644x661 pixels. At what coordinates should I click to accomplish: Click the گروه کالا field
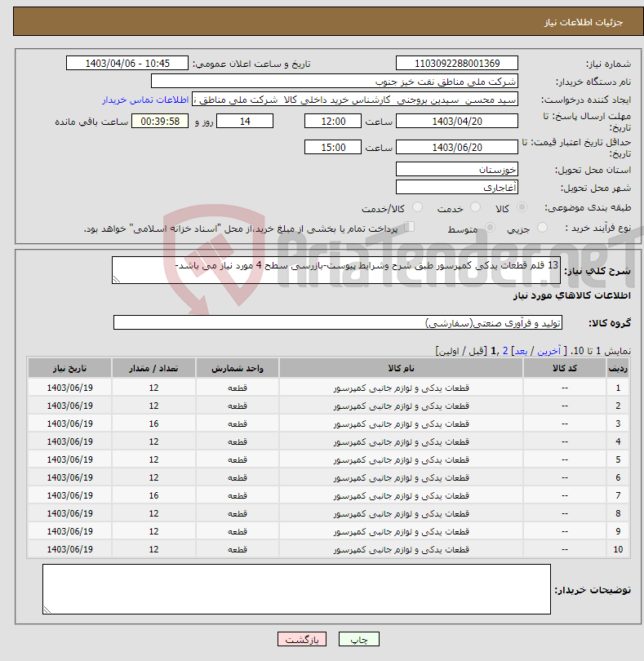pyautogui.click(x=338, y=322)
